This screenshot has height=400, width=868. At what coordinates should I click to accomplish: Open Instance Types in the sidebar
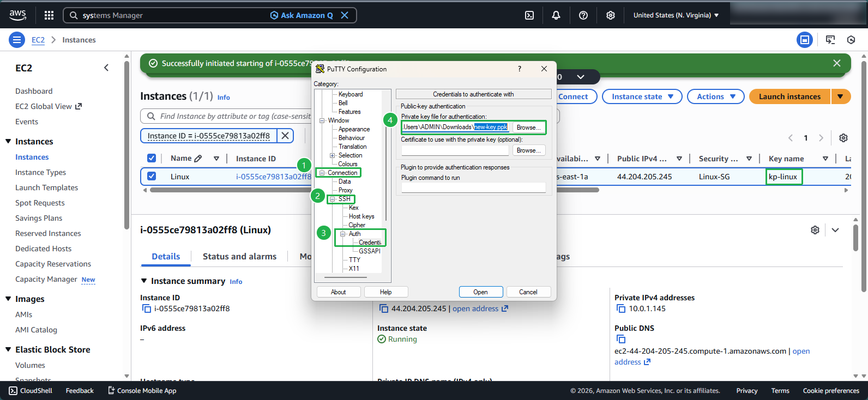pos(40,172)
